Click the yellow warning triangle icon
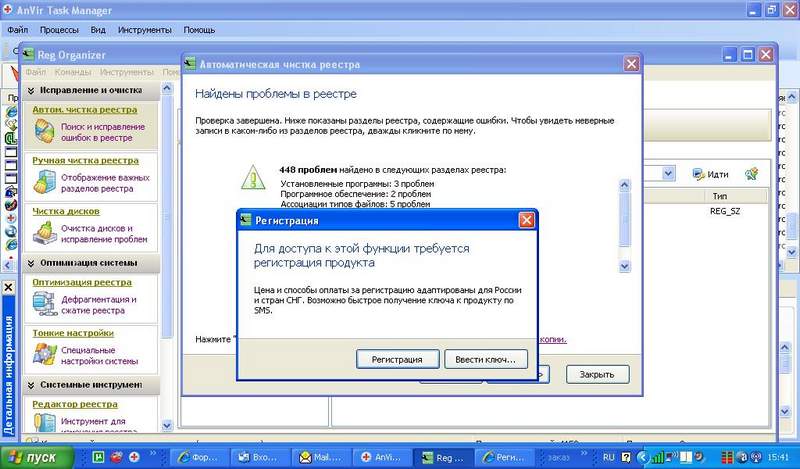Viewport: 800px width, 469px height. 253,177
